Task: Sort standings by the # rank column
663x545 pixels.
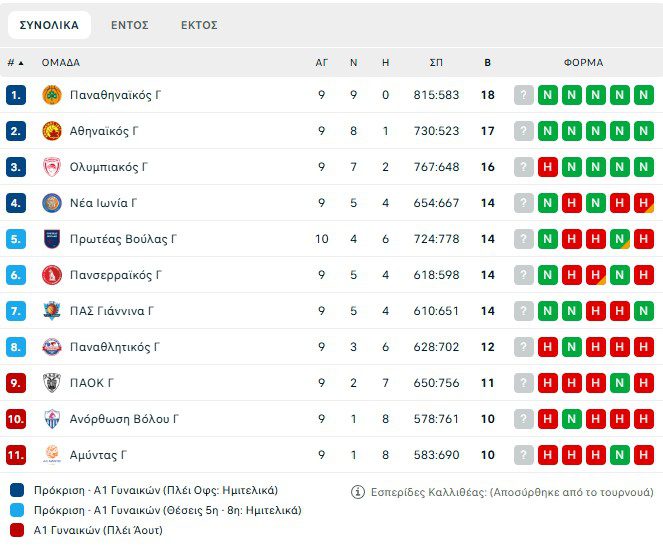Action: click(15, 62)
